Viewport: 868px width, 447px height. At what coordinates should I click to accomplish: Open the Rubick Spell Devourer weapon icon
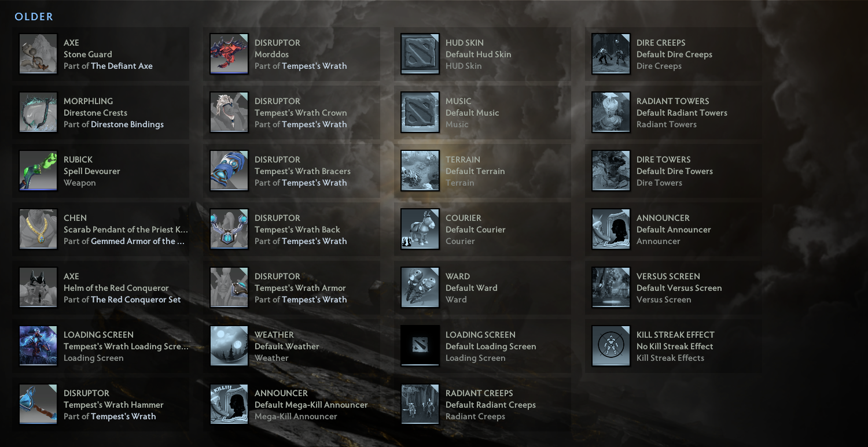(38, 171)
